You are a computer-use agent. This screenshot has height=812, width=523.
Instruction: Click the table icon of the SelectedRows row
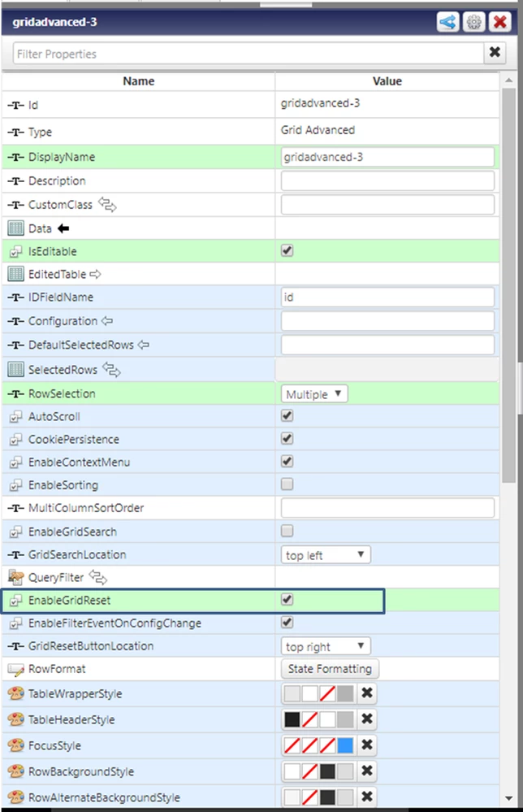click(16, 369)
